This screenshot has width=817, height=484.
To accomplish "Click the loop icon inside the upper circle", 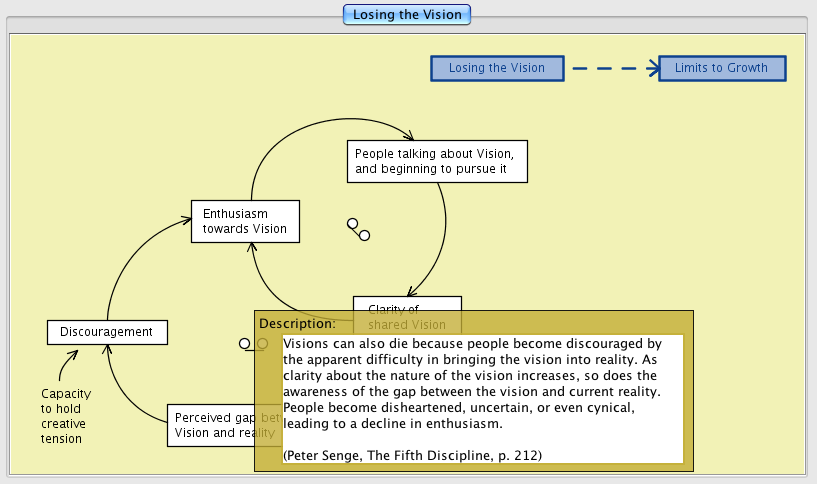I will (x=358, y=229).
